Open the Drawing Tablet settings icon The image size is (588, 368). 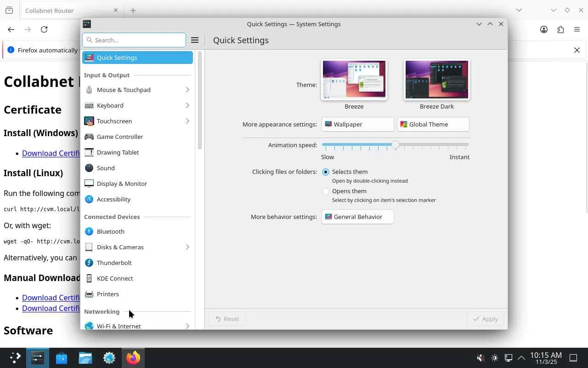pos(89,152)
